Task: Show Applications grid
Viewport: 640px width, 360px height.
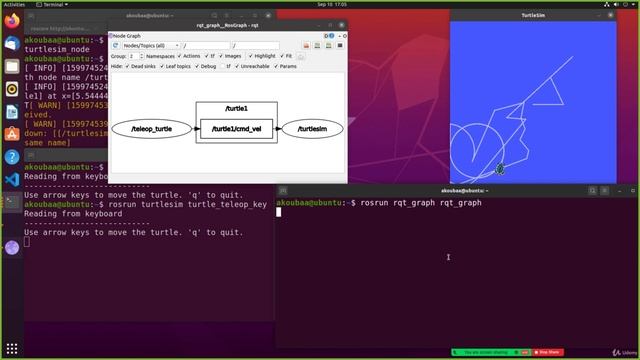Action: point(12,349)
